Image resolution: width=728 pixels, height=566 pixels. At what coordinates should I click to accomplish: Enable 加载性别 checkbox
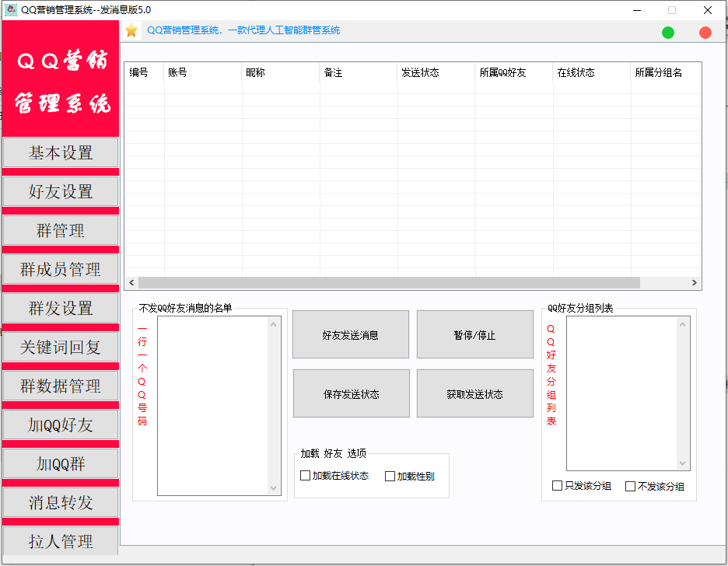coord(390,477)
